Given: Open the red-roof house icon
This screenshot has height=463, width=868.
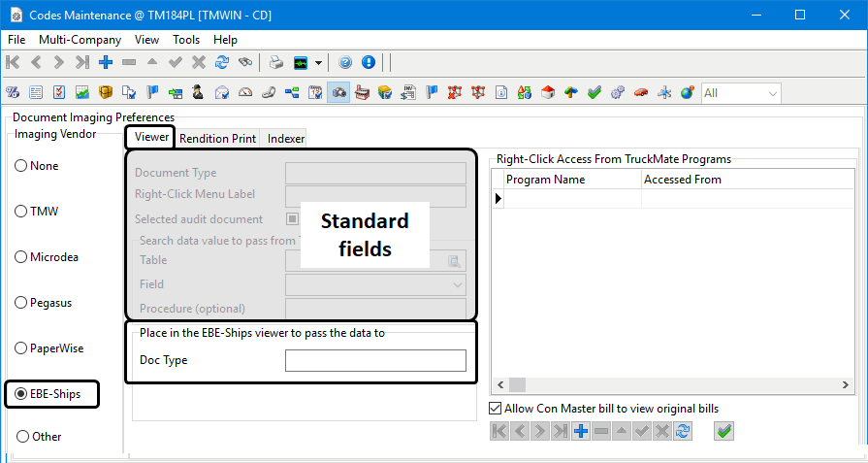Looking at the screenshot, I should pyautogui.click(x=548, y=93).
